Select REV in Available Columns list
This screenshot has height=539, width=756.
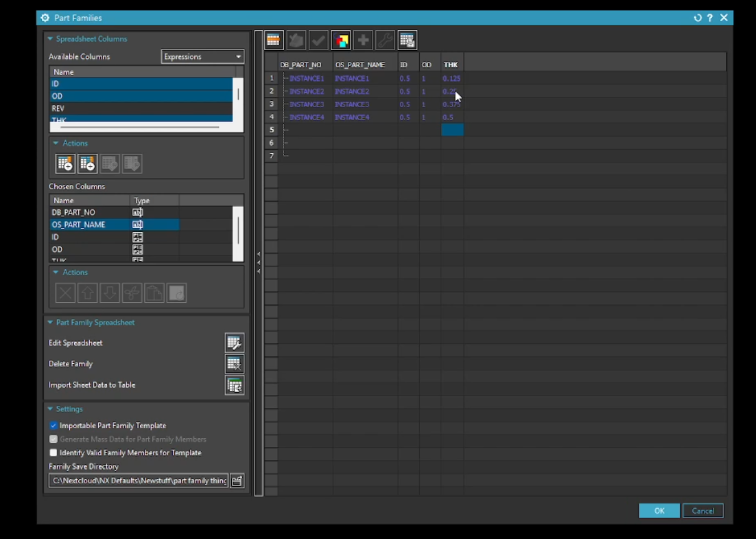click(x=141, y=108)
